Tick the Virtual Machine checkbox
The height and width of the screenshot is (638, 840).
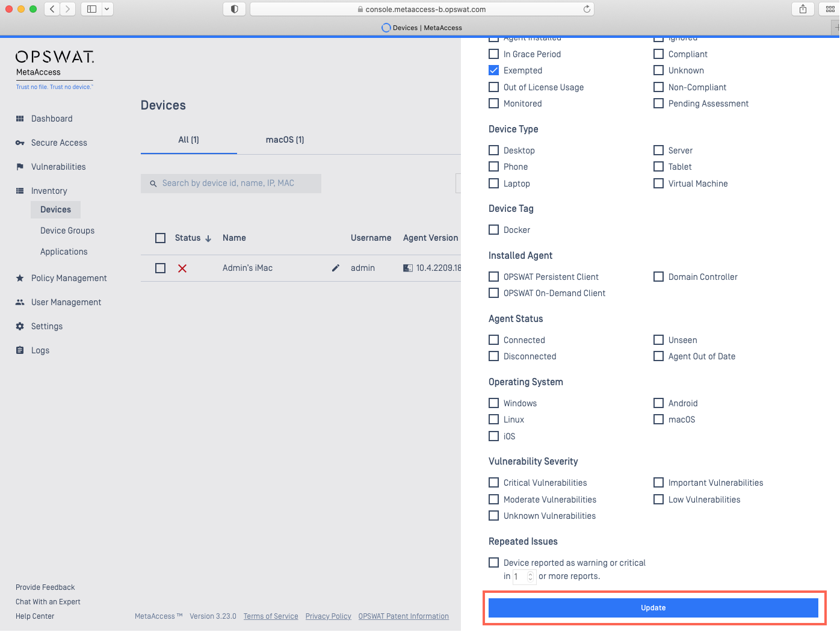point(658,184)
